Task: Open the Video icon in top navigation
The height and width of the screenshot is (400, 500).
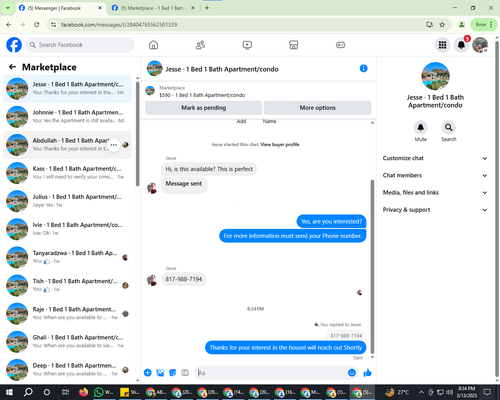Action: 247,45
